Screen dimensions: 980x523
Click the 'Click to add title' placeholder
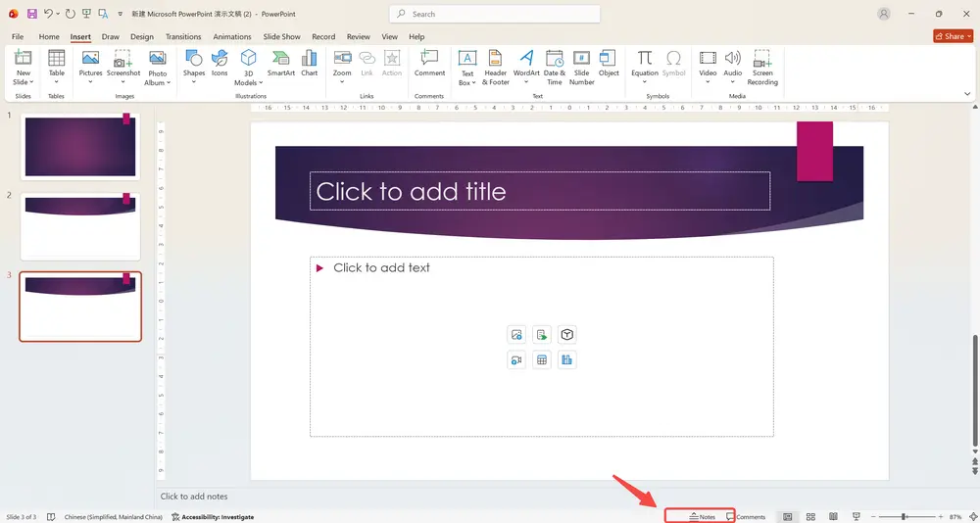tap(540, 191)
